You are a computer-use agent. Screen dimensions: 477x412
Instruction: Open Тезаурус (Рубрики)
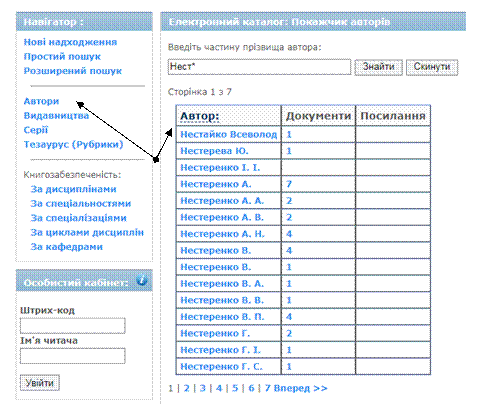[x=73, y=144]
